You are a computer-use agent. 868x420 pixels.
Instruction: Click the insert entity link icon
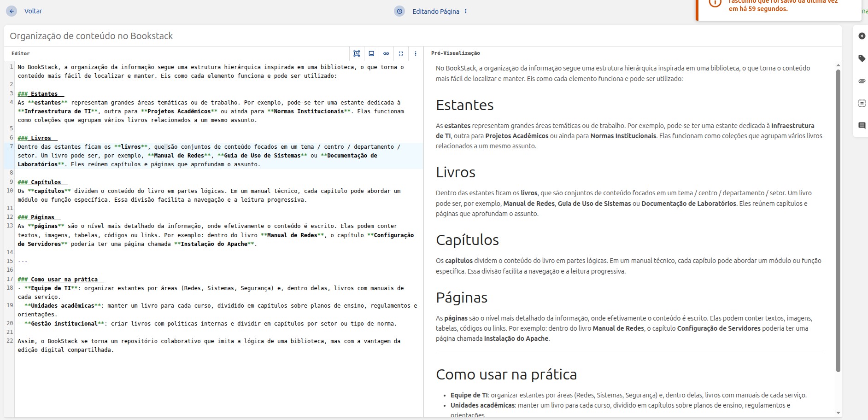coord(386,53)
